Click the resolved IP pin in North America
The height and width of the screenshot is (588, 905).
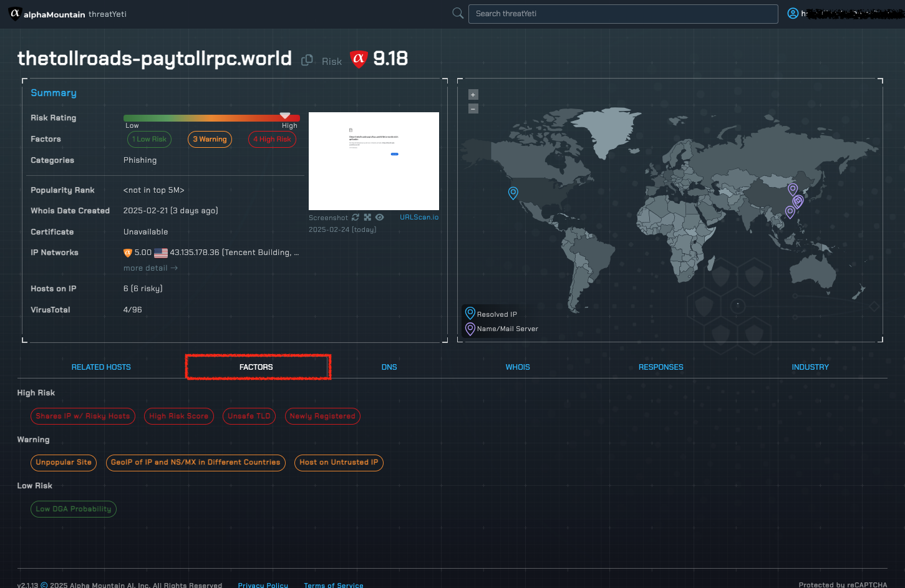tap(513, 193)
